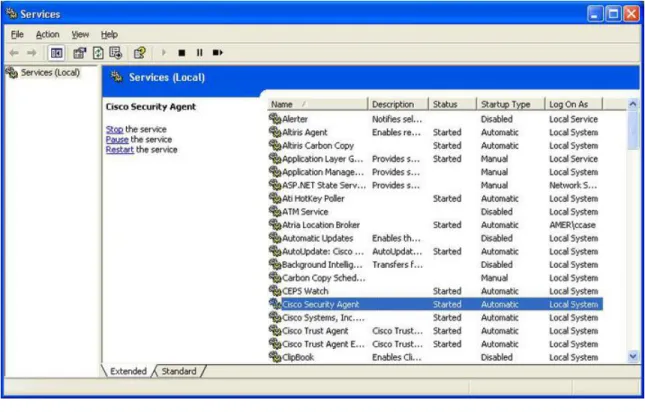Select the Alerter service name
Image resolution: width=645 pixels, height=412 pixels.
[x=295, y=119]
